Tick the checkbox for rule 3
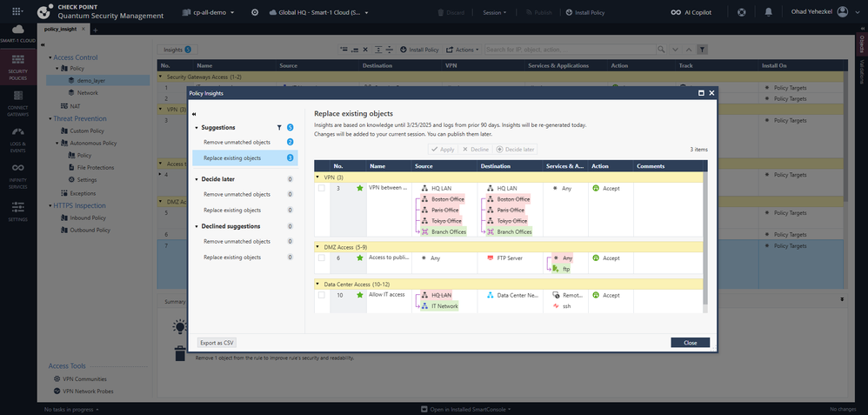The height and width of the screenshot is (415, 868). [322, 189]
